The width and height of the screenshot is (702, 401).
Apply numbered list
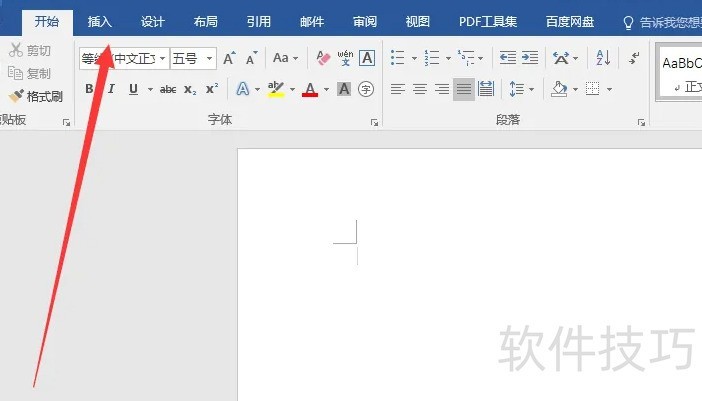click(432, 58)
